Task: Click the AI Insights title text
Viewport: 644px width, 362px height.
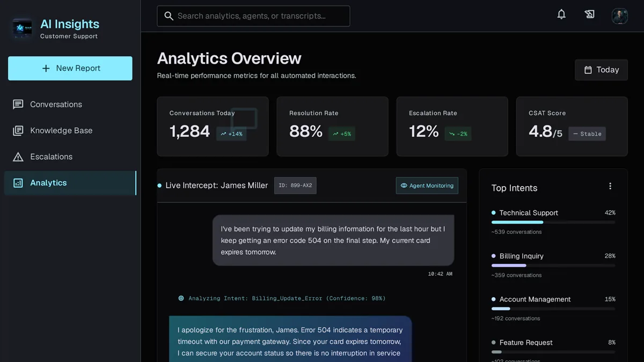Action: (70, 24)
